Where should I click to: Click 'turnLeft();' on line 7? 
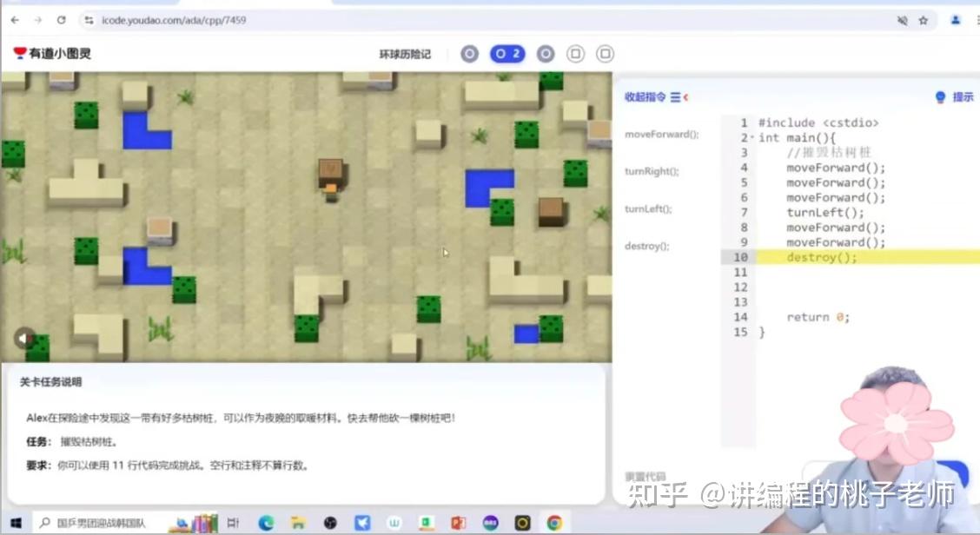pyautogui.click(x=825, y=213)
